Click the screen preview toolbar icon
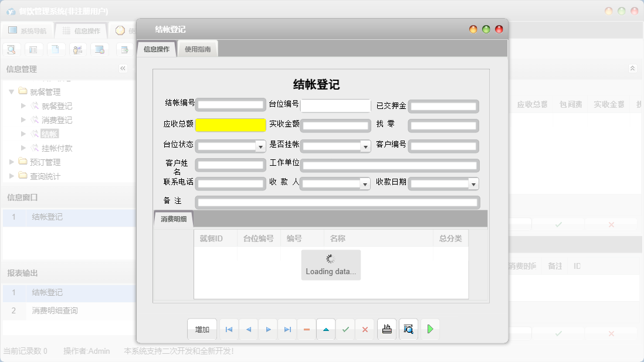This screenshot has width=644, height=362. point(100,49)
